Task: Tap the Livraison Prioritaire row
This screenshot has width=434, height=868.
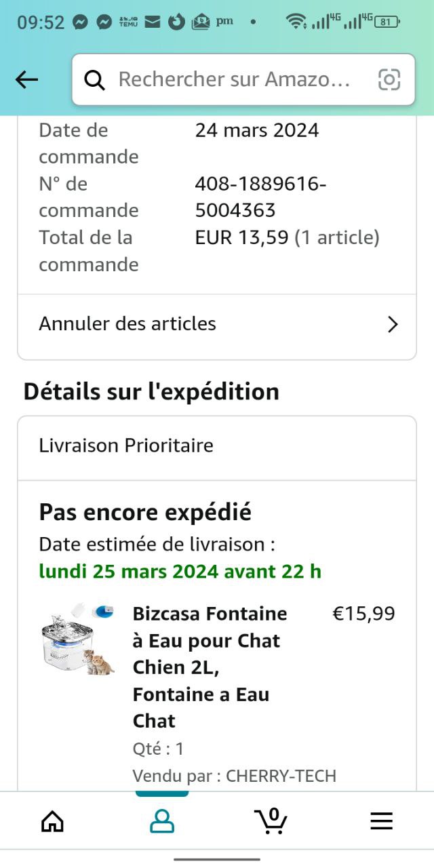Action: tap(126, 446)
